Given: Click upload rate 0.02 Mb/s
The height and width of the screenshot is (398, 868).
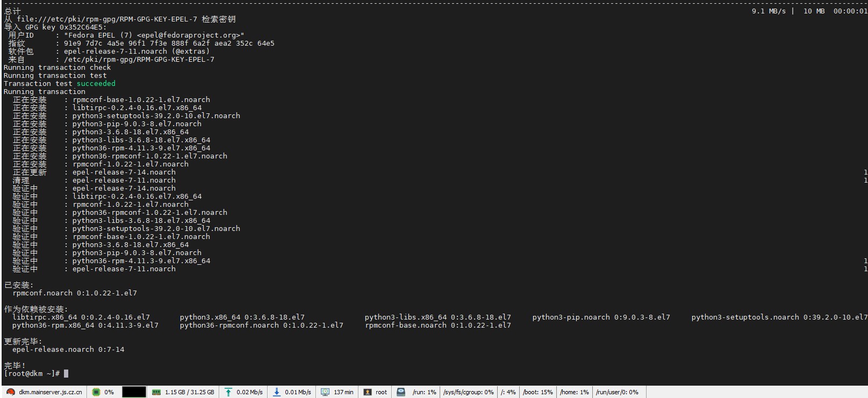Looking at the screenshot, I should coord(249,392).
